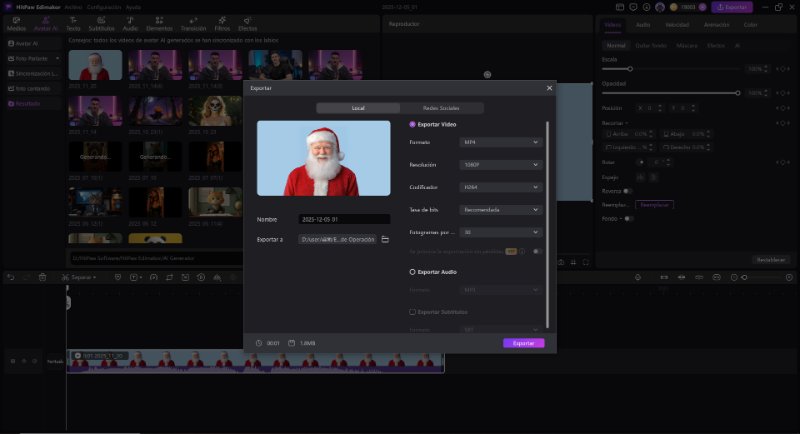Open the Resolución 1080P dropdown
The height and width of the screenshot is (434, 800).
point(500,165)
